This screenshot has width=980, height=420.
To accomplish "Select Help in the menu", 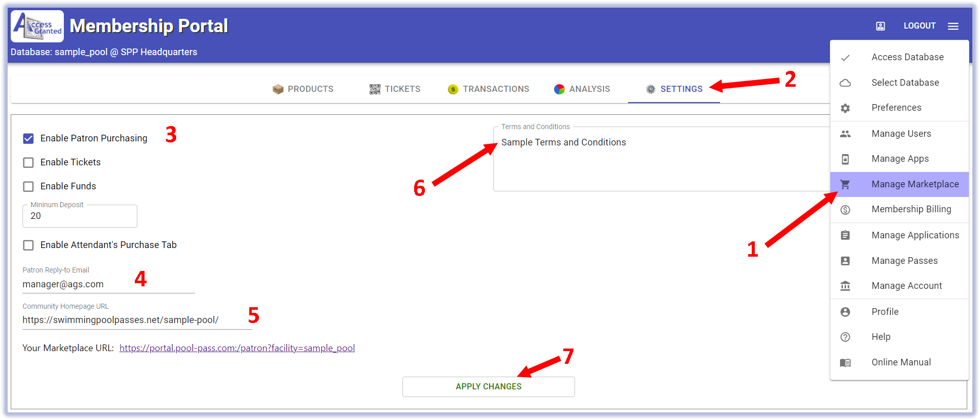I will [x=899, y=337].
